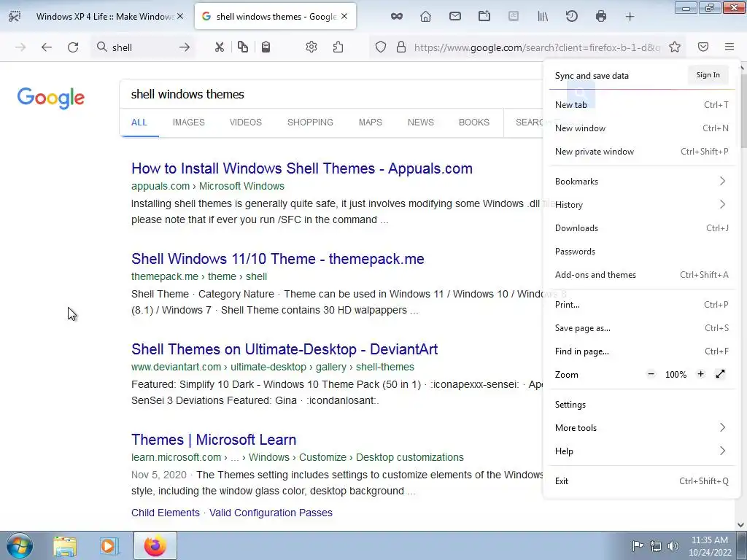Image resolution: width=747 pixels, height=560 pixels.
Task: Choose Find in page...
Action: coord(642,351)
